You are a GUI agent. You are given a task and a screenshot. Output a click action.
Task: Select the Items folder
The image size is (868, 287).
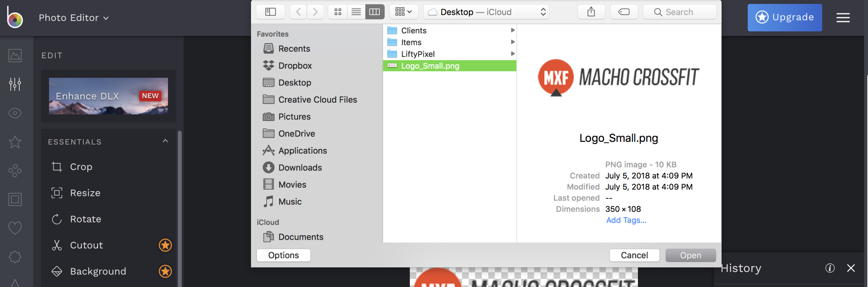tap(449, 42)
